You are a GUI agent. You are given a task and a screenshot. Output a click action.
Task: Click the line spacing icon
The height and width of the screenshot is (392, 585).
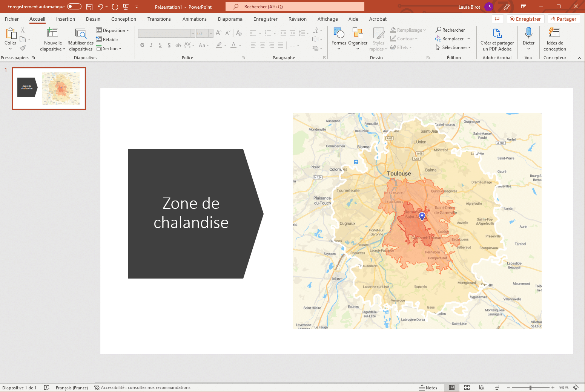pyautogui.click(x=302, y=33)
